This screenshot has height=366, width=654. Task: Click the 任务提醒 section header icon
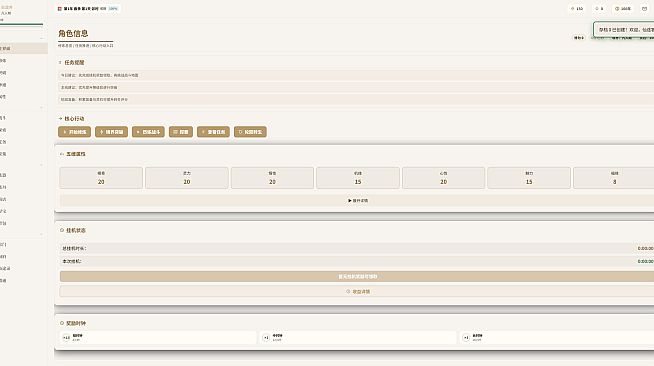60,63
